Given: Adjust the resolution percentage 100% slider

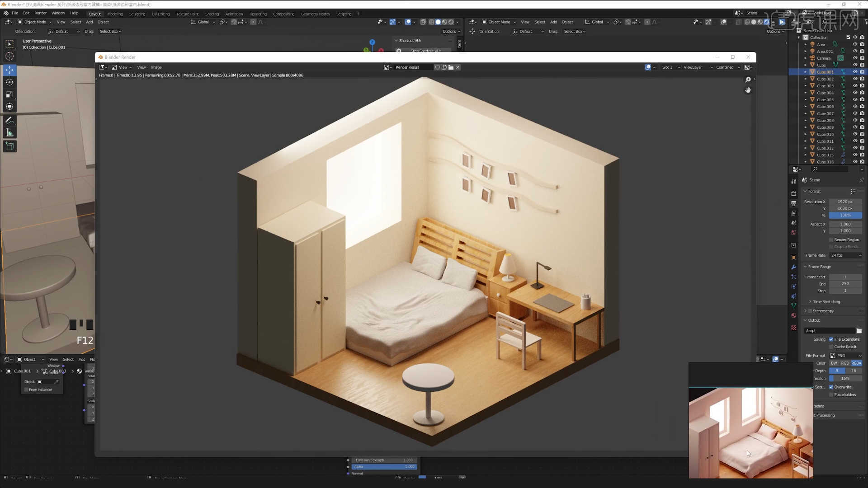Looking at the screenshot, I should (x=845, y=216).
